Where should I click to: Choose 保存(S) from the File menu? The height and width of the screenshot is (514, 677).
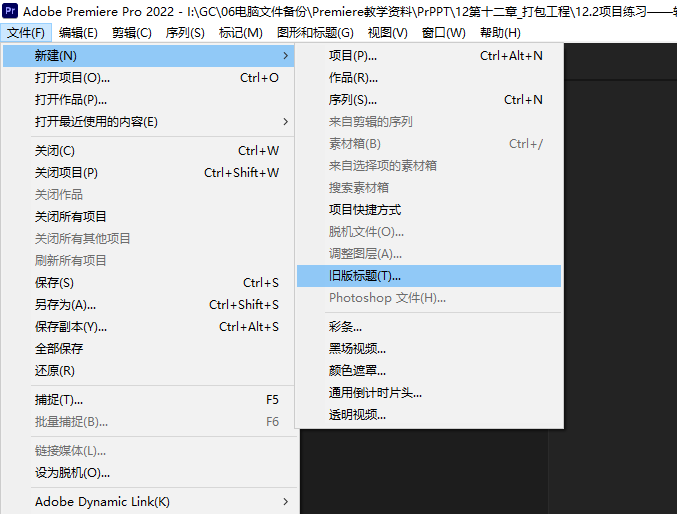(x=54, y=283)
